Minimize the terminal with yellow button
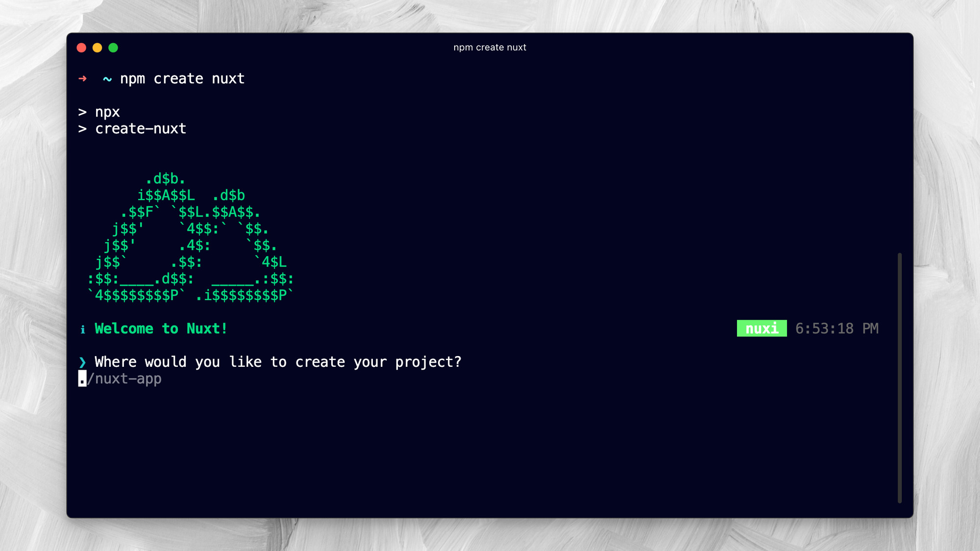 point(98,48)
